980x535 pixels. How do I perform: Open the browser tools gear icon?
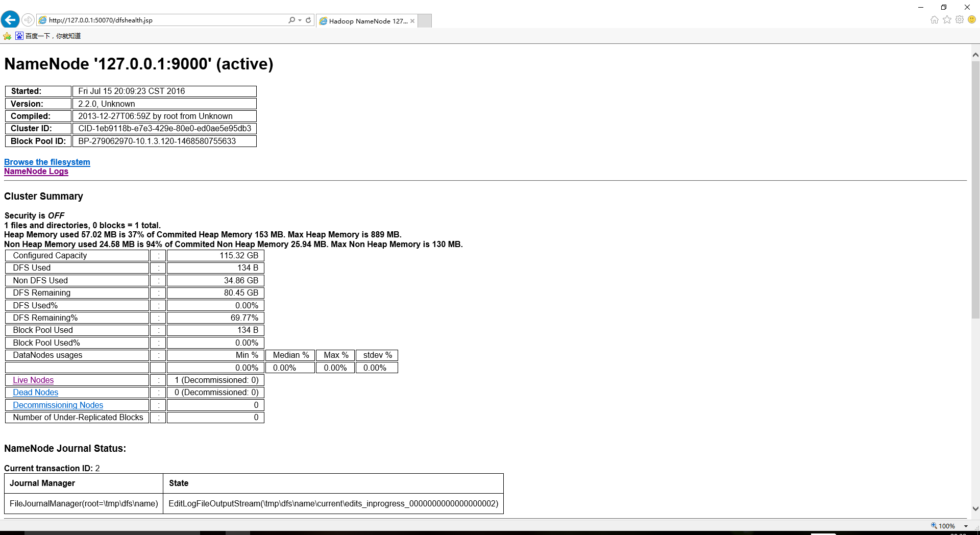pos(960,19)
